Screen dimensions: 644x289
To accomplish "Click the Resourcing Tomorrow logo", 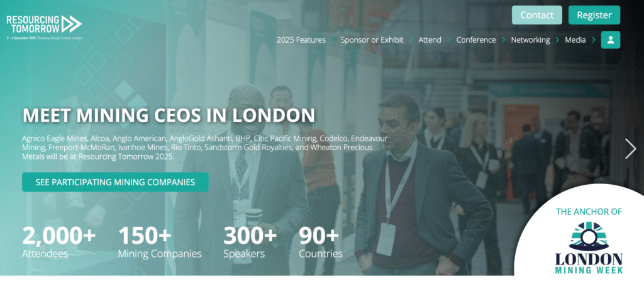I will [x=44, y=26].
